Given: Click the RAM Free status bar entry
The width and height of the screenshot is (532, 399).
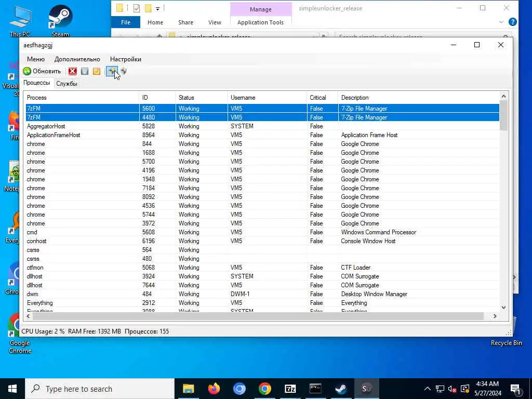Looking at the screenshot, I should (95, 331).
